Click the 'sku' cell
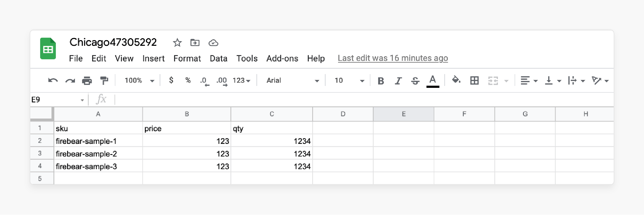 pos(98,128)
